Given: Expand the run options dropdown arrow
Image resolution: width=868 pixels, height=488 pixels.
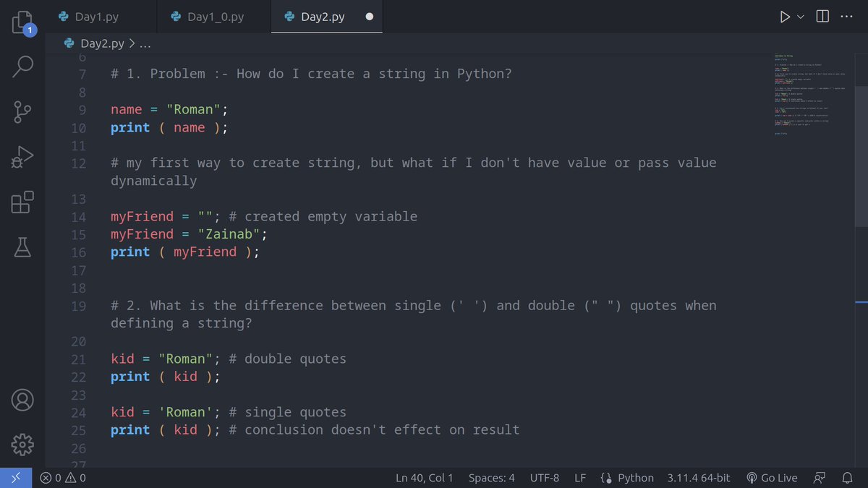Looking at the screenshot, I should (x=801, y=17).
